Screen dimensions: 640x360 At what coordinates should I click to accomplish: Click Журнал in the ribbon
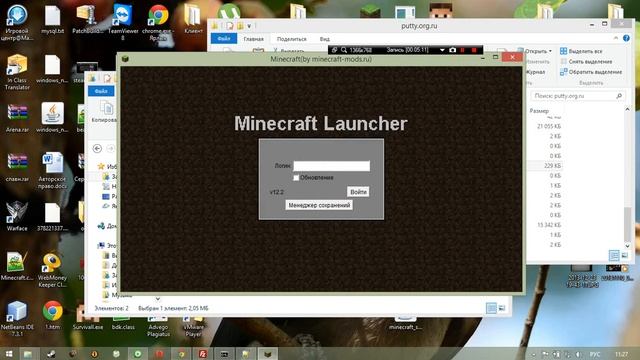[535, 72]
